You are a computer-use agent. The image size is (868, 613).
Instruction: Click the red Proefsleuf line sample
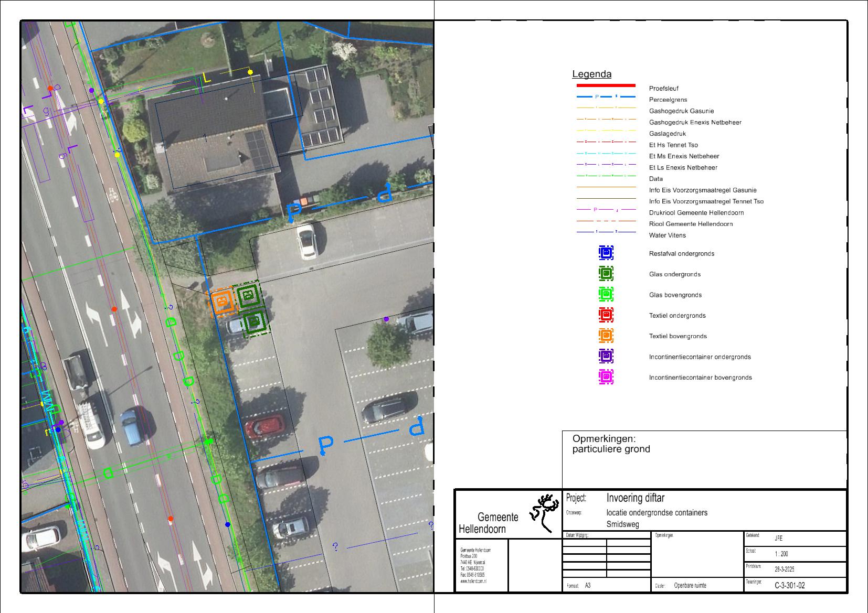click(606, 85)
